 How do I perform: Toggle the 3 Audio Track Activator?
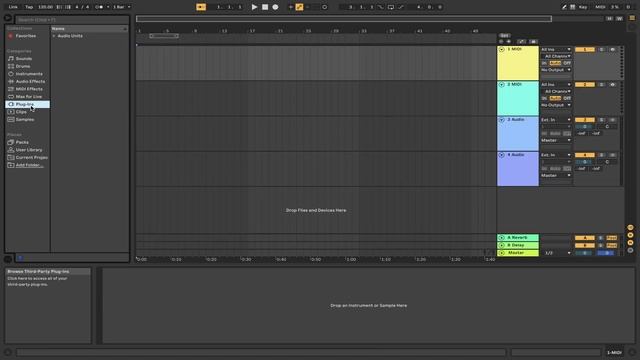(585, 120)
